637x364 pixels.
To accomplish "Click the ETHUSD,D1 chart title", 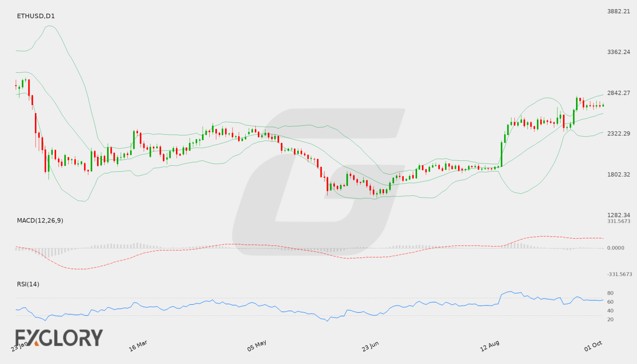I will (36, 16).
